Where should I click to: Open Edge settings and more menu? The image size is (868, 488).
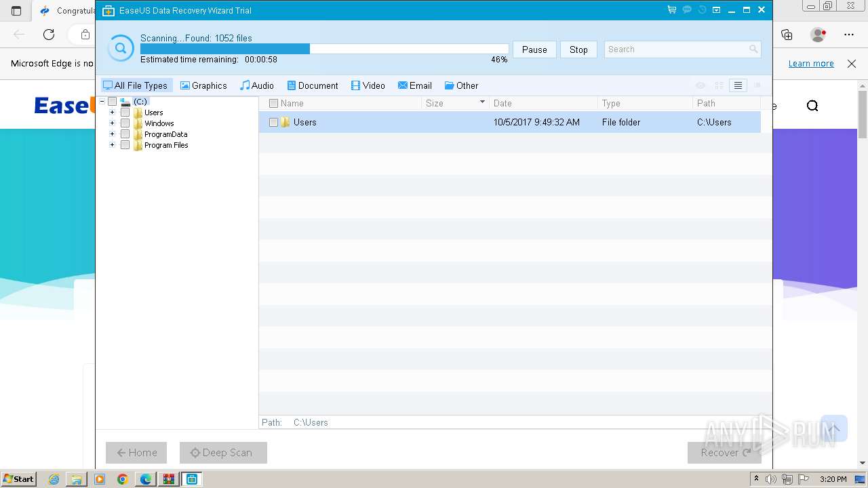coord(849,35)
